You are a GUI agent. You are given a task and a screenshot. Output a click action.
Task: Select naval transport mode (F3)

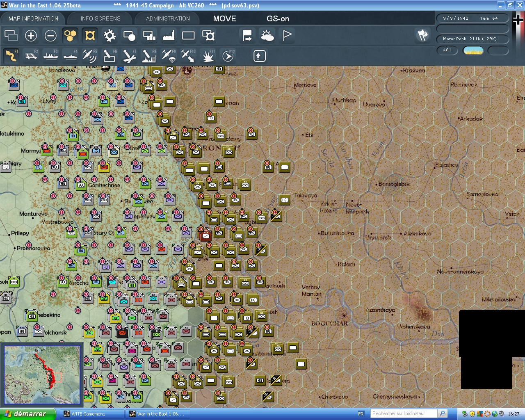pos(50,55)
